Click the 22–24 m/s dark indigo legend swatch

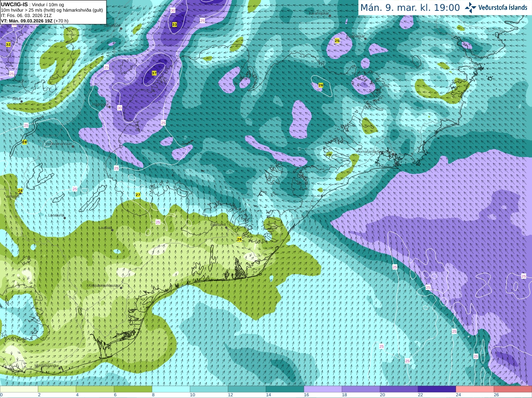tap(437, 389)
